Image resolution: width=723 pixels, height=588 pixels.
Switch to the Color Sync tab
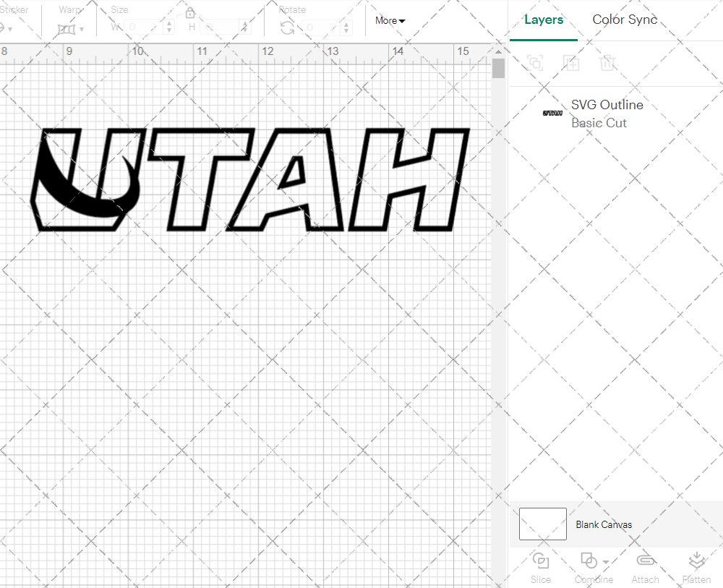[x=625, y=20]
